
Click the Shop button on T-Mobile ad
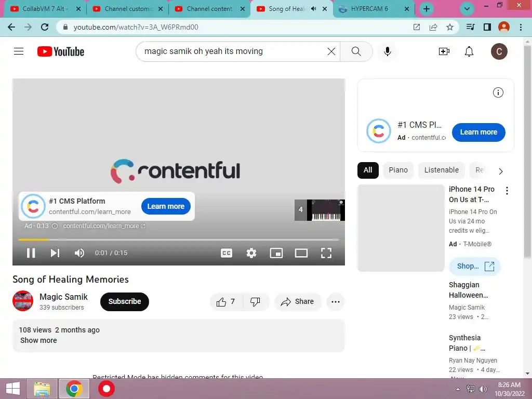point(475,267)
